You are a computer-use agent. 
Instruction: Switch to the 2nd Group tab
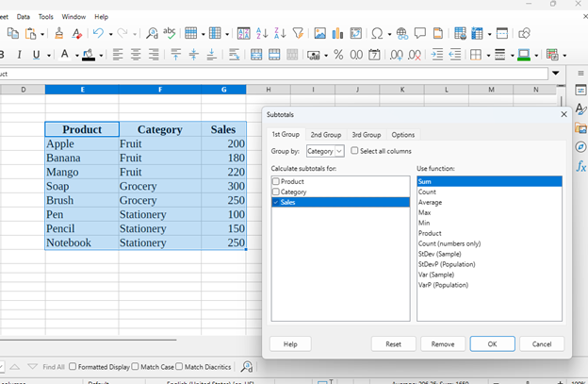(x=325, y=134)
